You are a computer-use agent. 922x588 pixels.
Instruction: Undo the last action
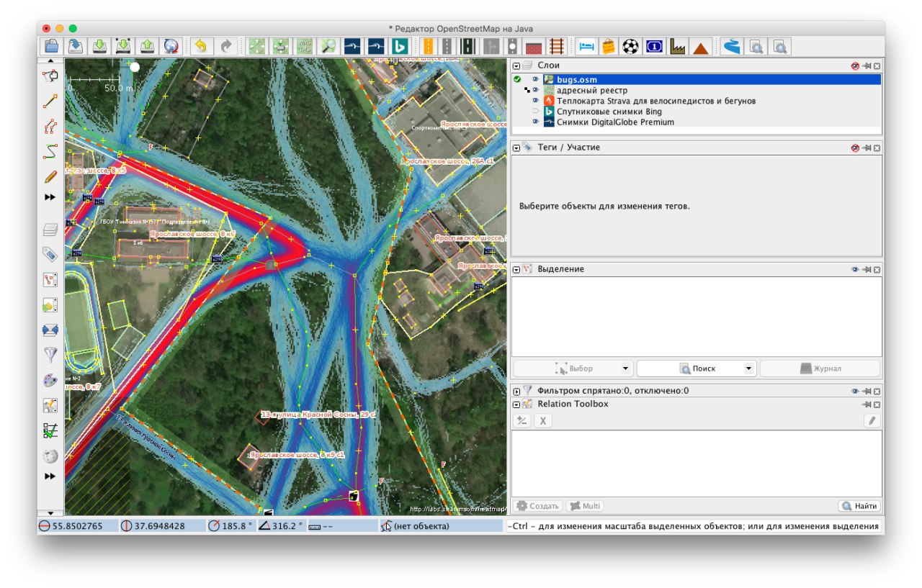pos(200,47)
